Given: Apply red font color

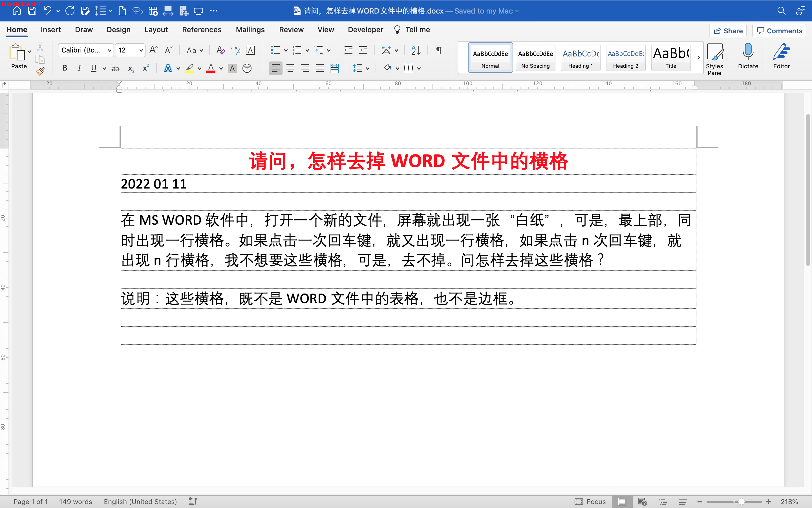Looking at the screenshot, I should (211, 68).
